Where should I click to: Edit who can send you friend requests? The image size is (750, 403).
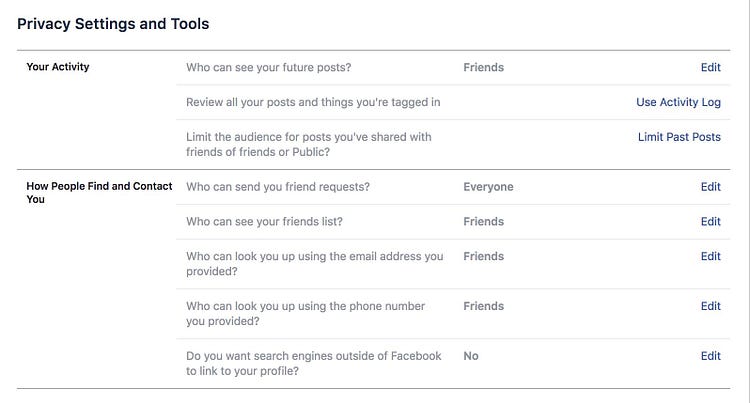coord(710,187)
